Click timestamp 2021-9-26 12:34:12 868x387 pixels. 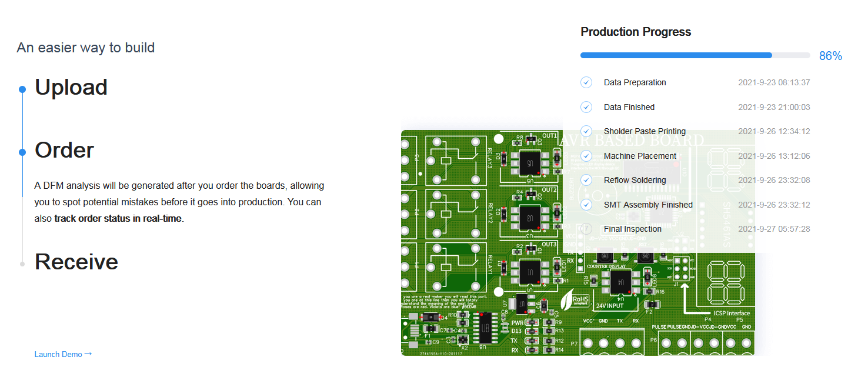pos(774,131)
